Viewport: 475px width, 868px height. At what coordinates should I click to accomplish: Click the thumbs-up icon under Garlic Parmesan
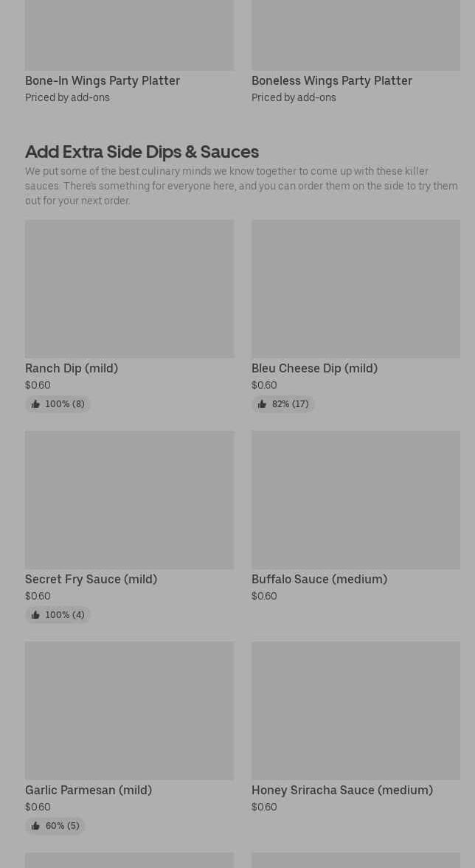click(x=35, y=826)
